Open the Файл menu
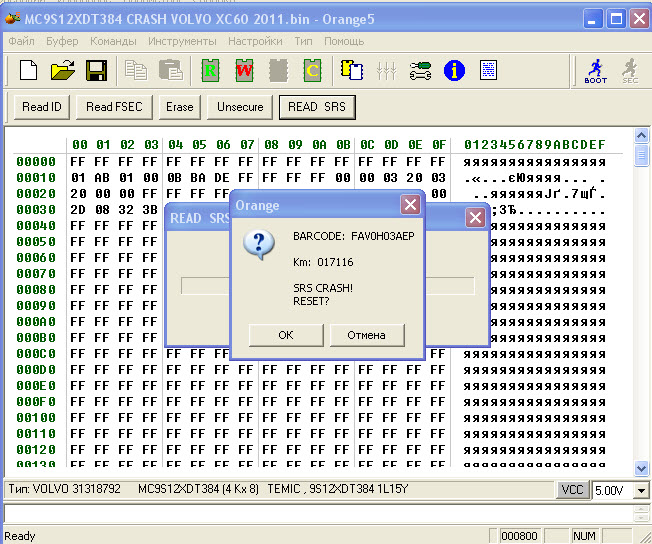The width and height of the screenshot is (652, 544). point(21,41)
